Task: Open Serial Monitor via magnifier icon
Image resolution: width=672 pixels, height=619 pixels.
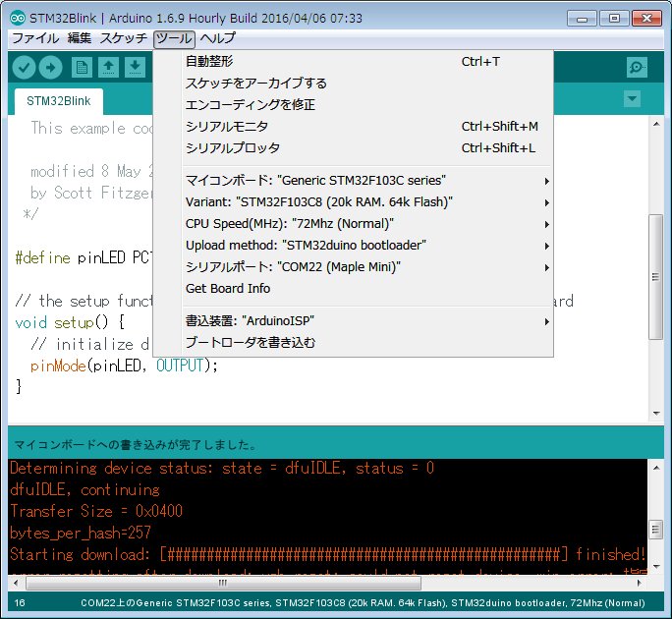Action: (637, 67)
